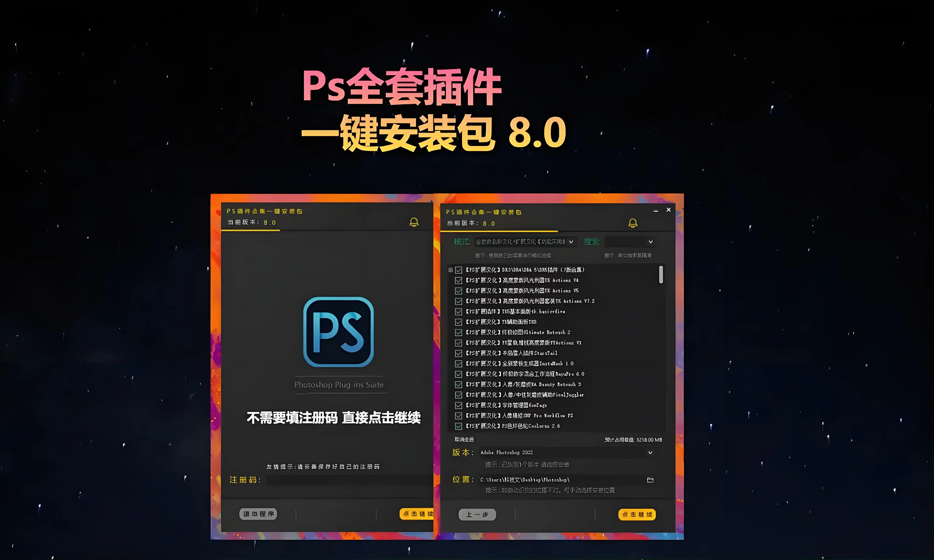This screenshot has height=560, width=934.
Task: Click the install path field showing C:\Users
Action: [562, 480]
